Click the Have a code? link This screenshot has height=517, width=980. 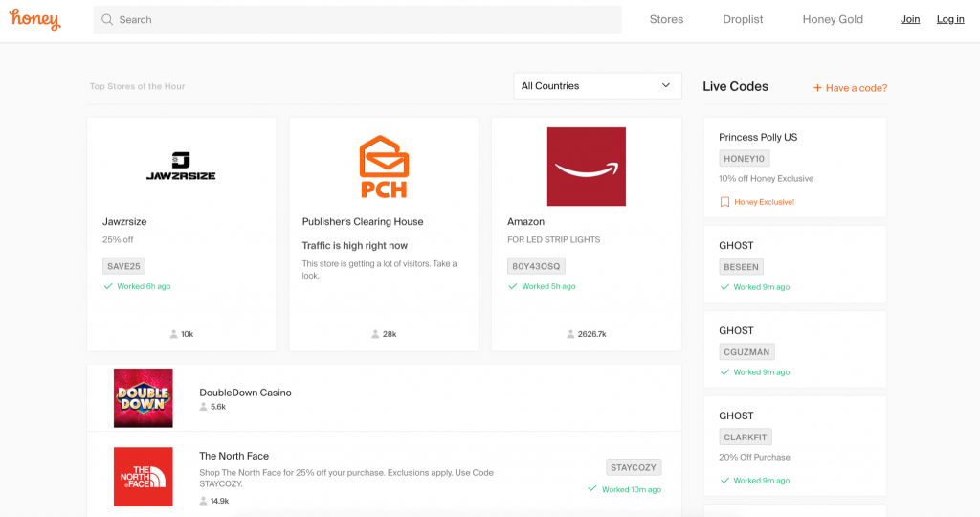[857, 88]
